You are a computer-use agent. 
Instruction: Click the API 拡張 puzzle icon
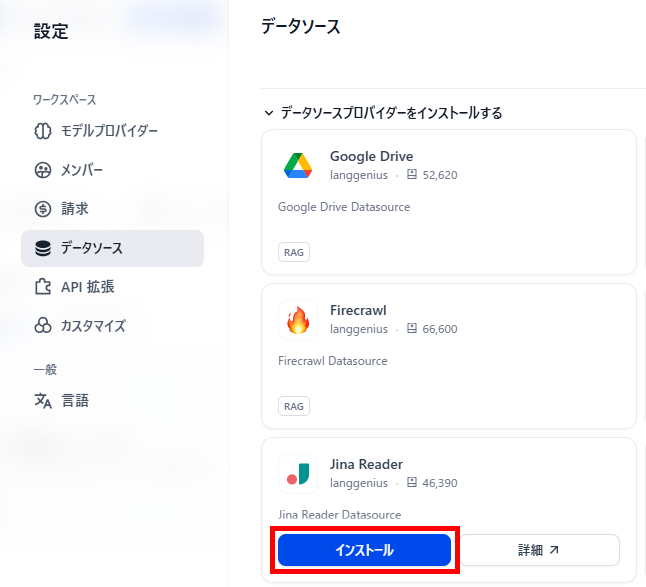coord(43,287)
